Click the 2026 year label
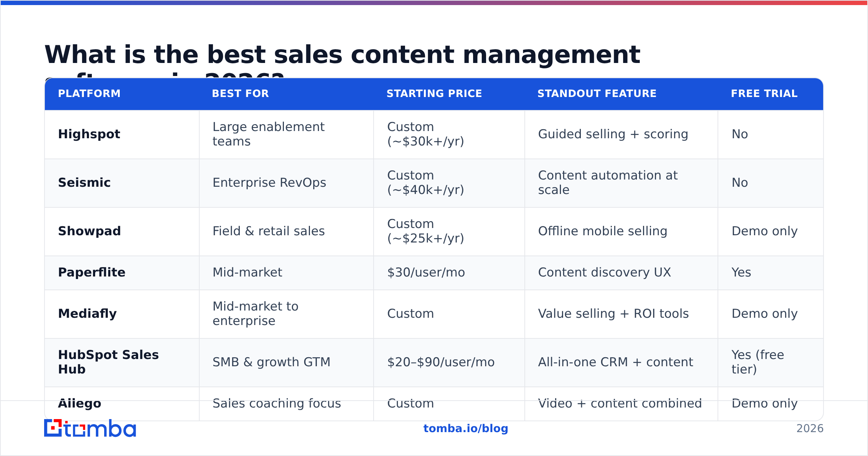Screen dimensions: 868x456 coord(810,428)
